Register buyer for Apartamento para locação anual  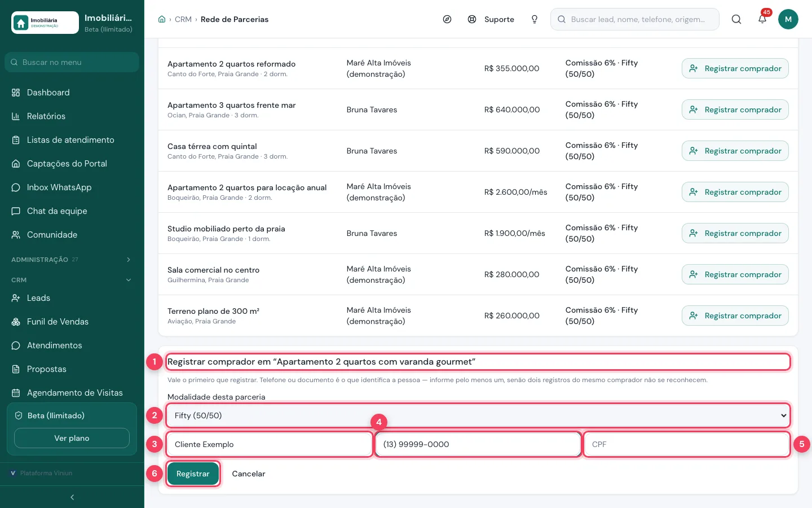(735, 192)
